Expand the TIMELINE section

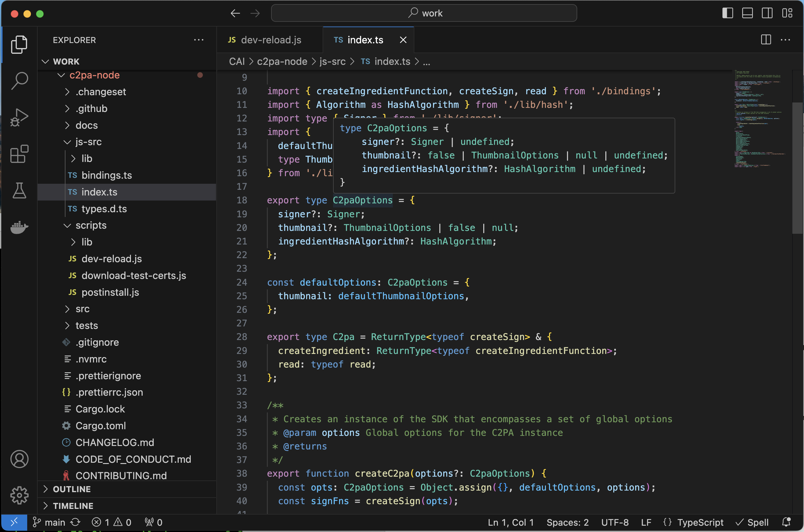click(x=127, y=505)
